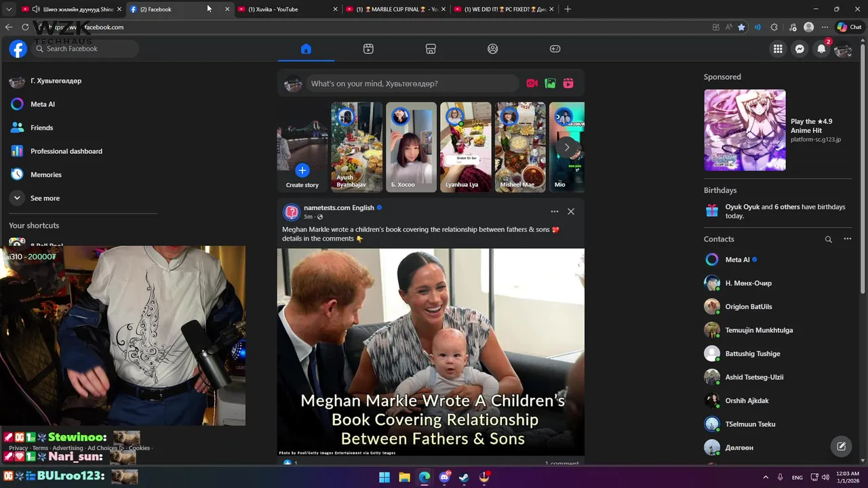
Task: Open the Facebook Reels video tab
Action: point(368,49)
